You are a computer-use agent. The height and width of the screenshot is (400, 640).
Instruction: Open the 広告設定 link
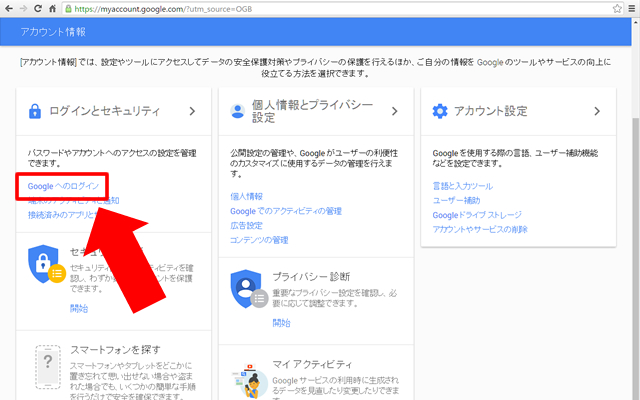pos(247,225)
